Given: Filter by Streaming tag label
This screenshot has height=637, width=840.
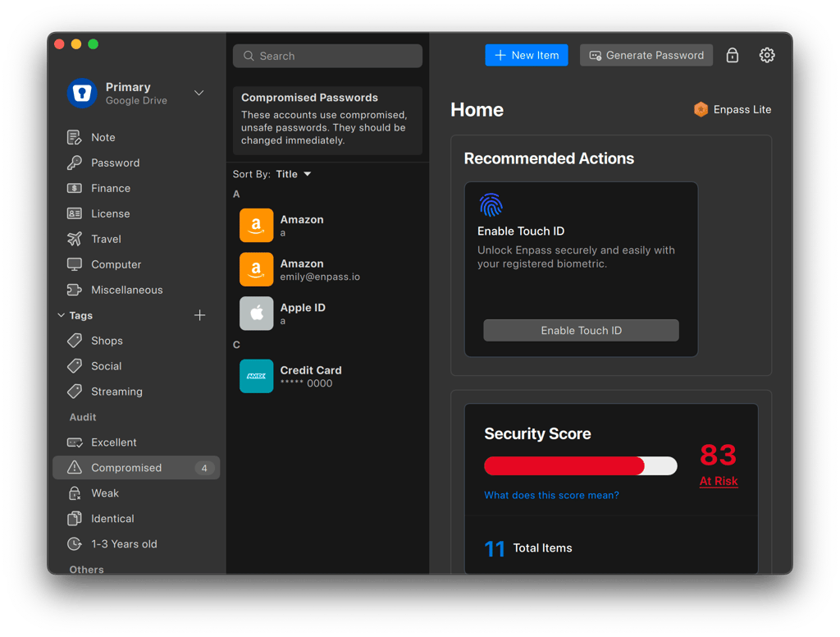Looking at the screenshot, I should pyautogui.click(x=116, y=392).
